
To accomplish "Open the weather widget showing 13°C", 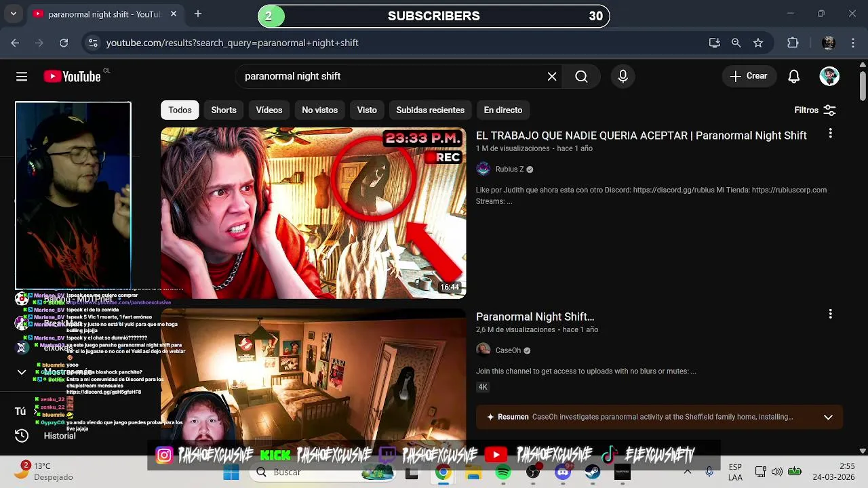I will pos(45,472).
